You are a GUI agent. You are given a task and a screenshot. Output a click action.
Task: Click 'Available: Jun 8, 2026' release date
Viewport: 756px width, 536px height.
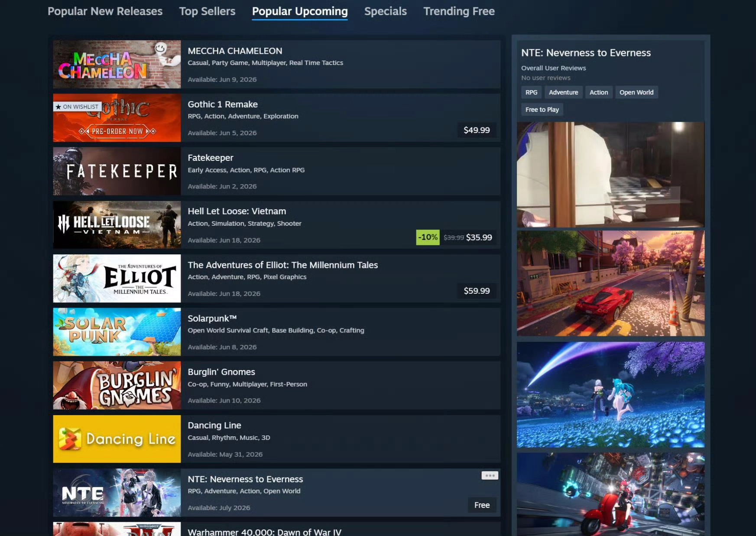click(x=222, y=347)
